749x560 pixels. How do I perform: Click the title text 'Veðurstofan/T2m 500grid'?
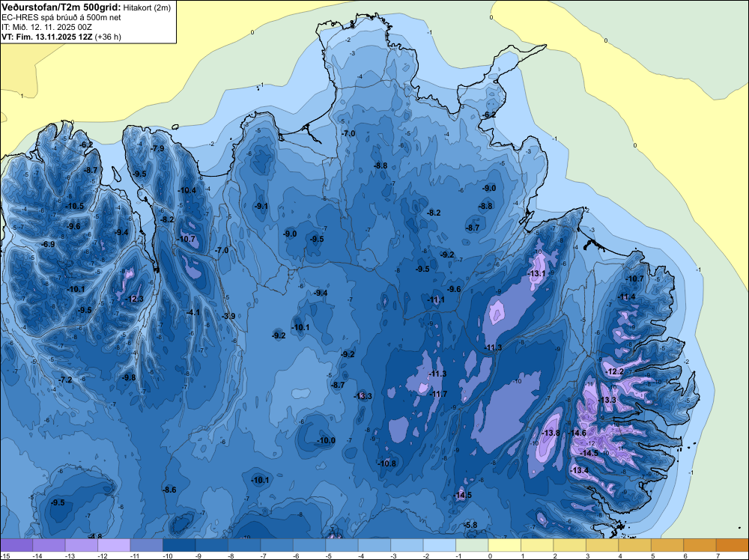click(61, 7)
